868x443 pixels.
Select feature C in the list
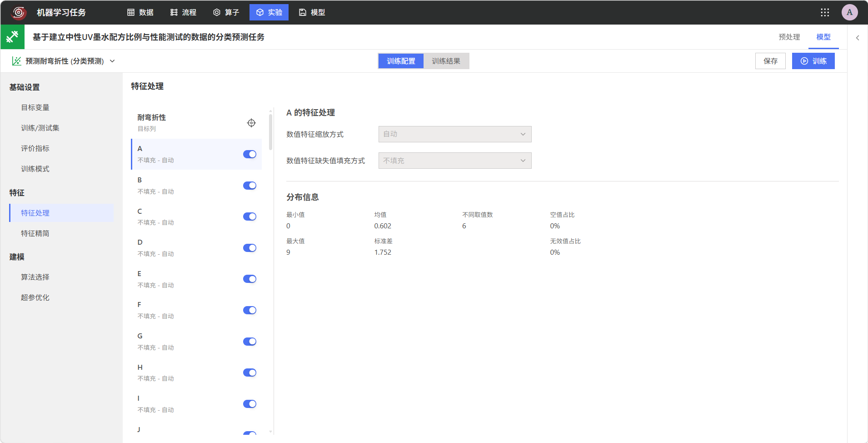click(196, 216)
